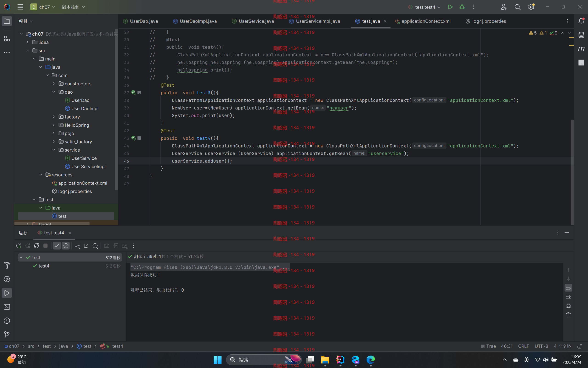
Task: Open test history clock icon
Action: pos(95,246)
